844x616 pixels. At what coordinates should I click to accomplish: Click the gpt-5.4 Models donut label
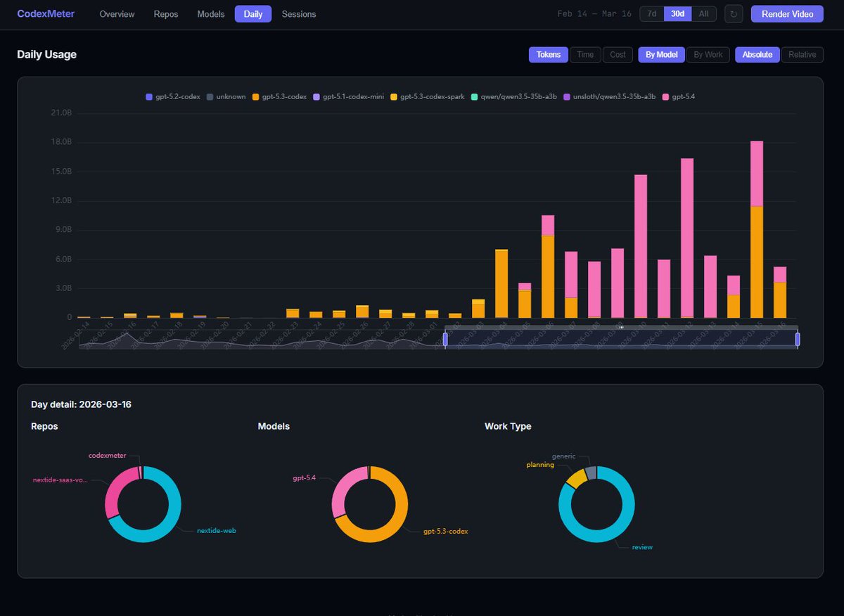[x=305, y=477]
